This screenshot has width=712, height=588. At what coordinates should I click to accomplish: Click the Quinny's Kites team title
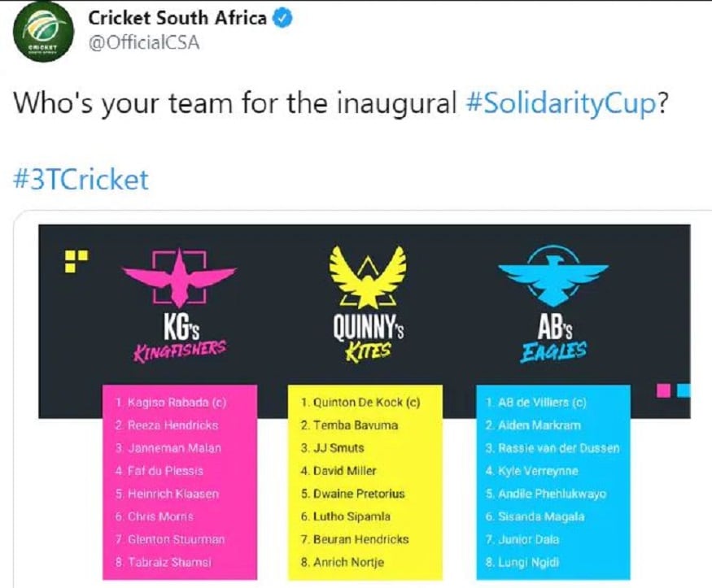coord(369,338)
